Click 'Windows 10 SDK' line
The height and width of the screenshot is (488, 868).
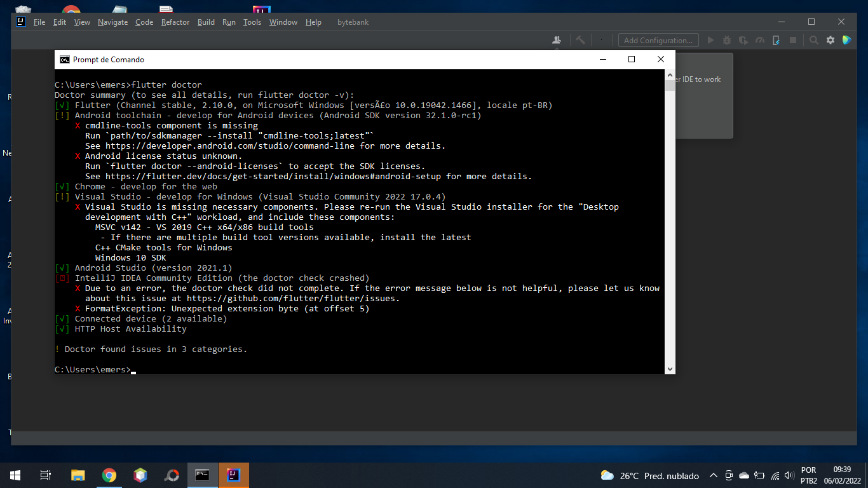coord(131,257)
